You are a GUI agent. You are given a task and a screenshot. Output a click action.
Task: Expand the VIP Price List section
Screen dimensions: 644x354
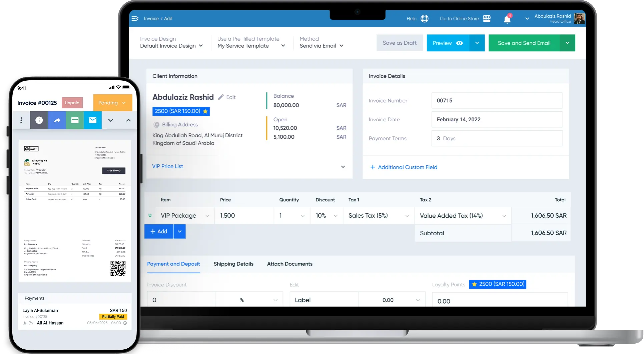(343, 167)
